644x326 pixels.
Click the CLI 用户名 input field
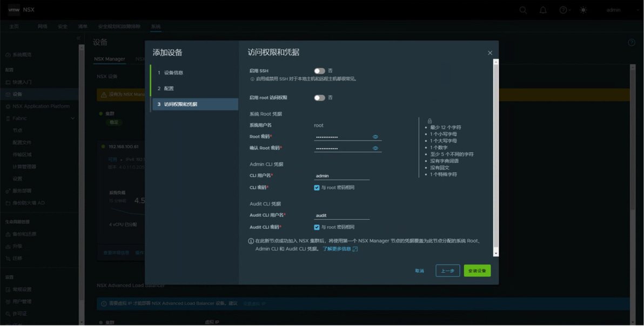341,176
